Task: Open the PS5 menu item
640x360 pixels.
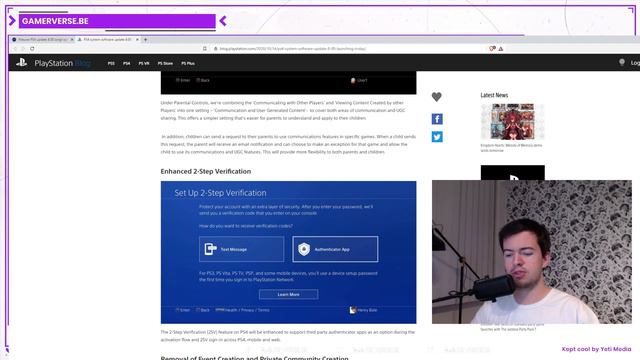Action: click(x=111, y=63)
